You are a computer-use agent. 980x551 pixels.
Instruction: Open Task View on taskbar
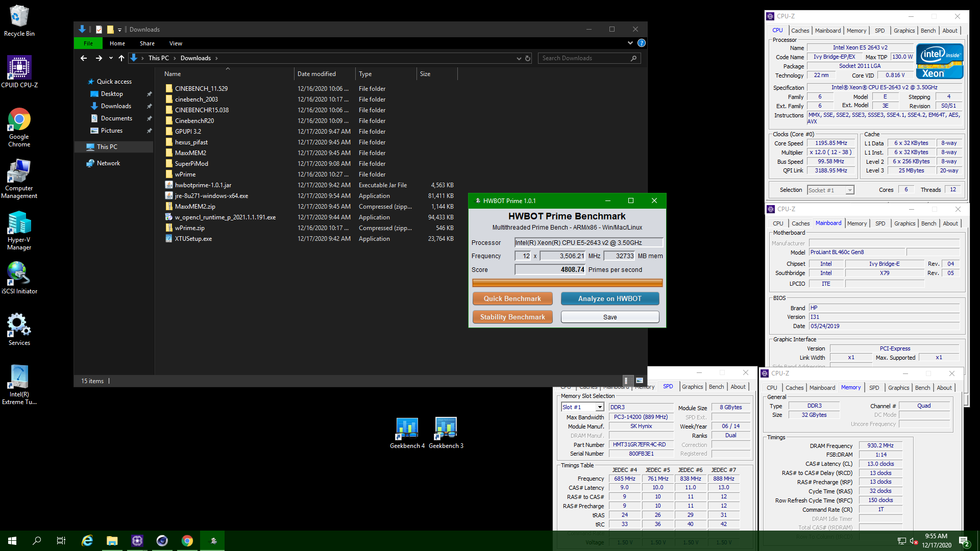point(61,541)
